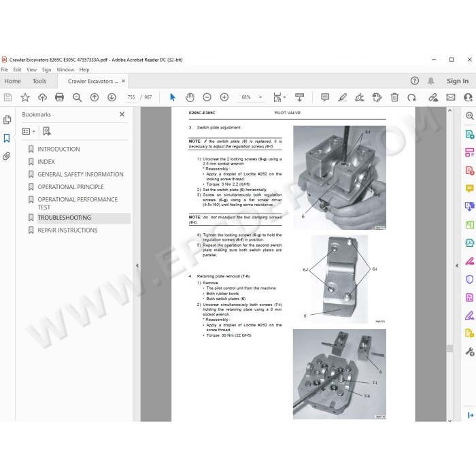The width and height of the screenshot is (476, 476).
Task: Open the Sign document pen tool
Action: click(x=360, y=97)
